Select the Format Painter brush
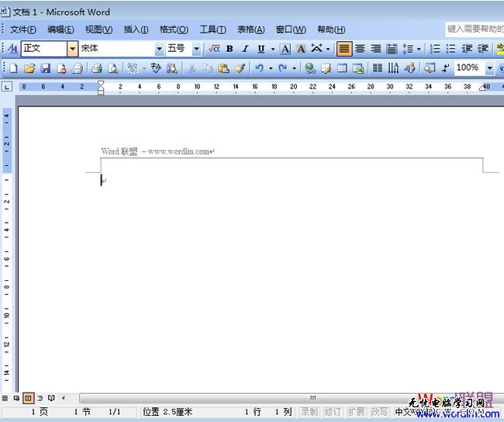The image size is (504, 422). (240, 68)
